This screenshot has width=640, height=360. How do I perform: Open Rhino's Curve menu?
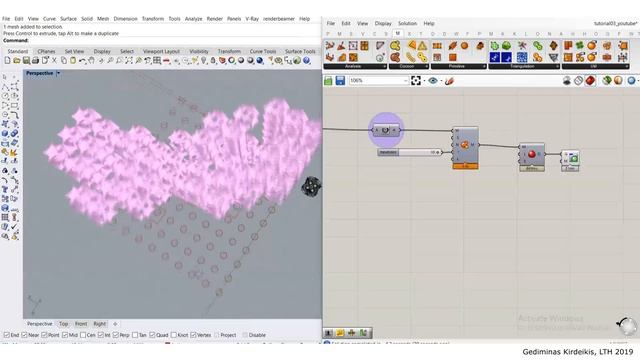(49, 19)
